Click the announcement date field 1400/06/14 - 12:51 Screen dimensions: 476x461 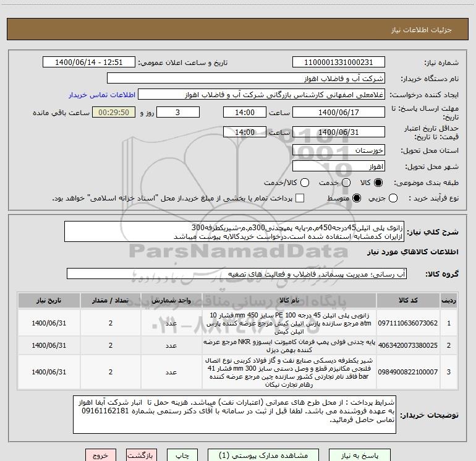(89, 62)
